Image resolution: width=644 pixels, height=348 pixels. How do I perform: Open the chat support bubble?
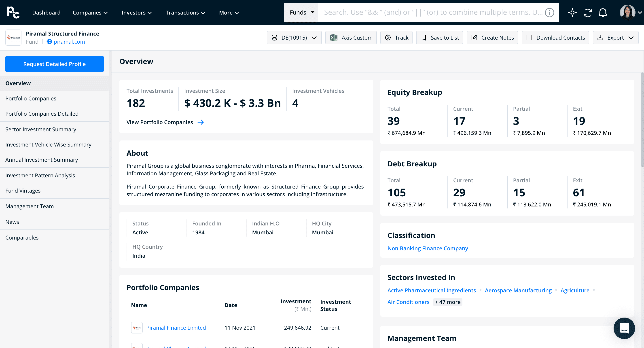coord(624,328)
